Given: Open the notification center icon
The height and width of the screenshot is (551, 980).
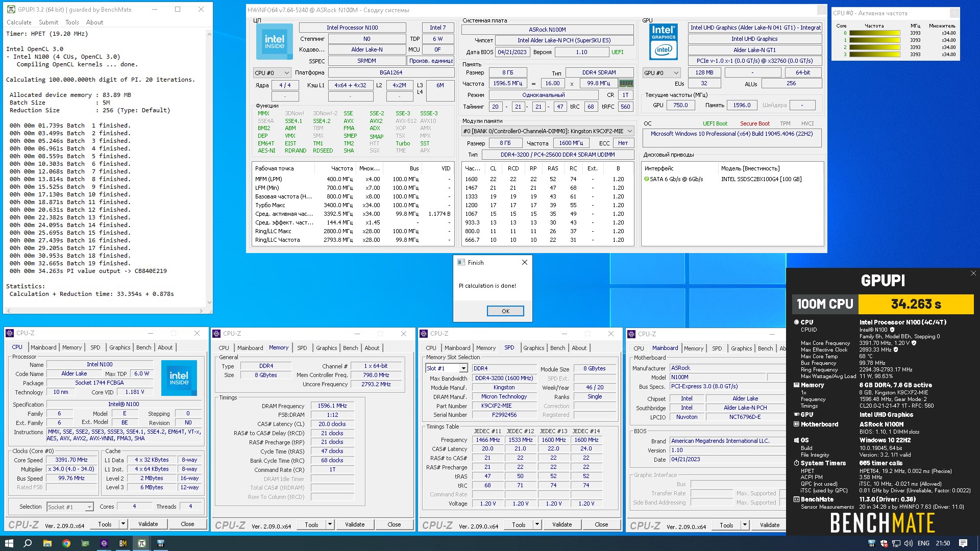Looking at the screenshot, I should click(963, 543).
